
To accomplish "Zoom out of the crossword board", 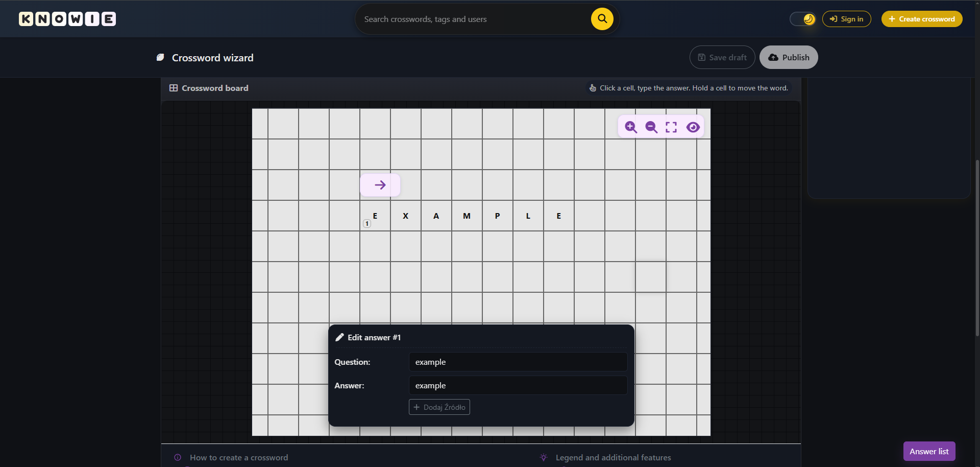I will pos(651,127).
